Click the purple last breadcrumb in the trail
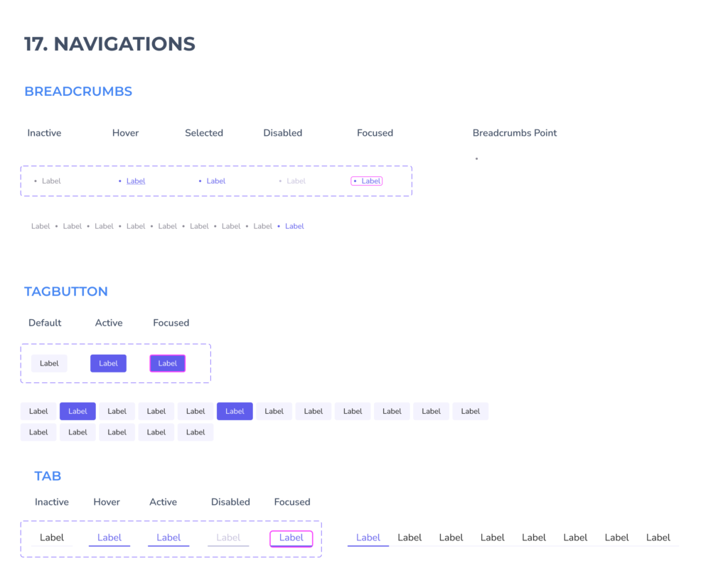728x588 pixels. tap(294, 226)
